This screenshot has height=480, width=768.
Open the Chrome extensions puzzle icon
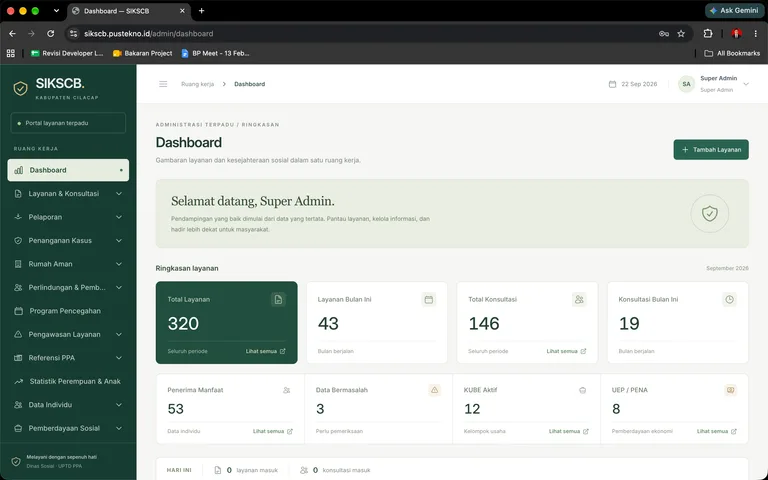pyautogui.click(x=708, y=34)
